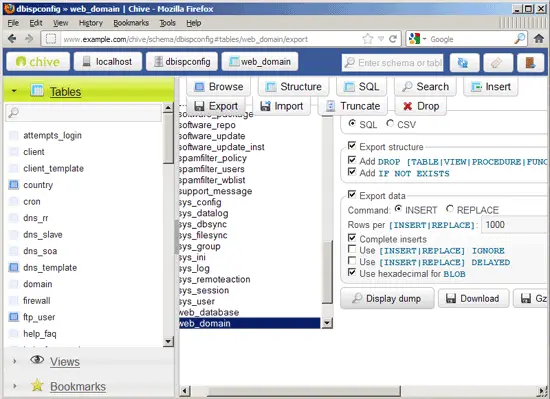Click sidebar scrollbar up arrow
The image size is (550, 399).
[x=168, y=107]
